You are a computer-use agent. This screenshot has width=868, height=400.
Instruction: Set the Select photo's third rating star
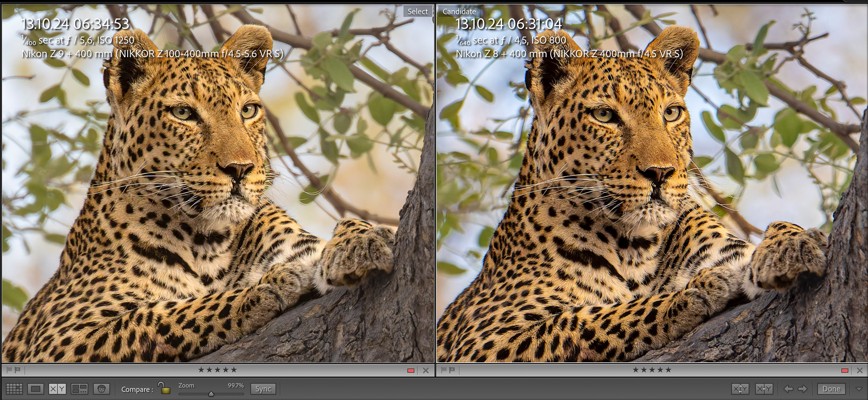[x=217, y=369]
